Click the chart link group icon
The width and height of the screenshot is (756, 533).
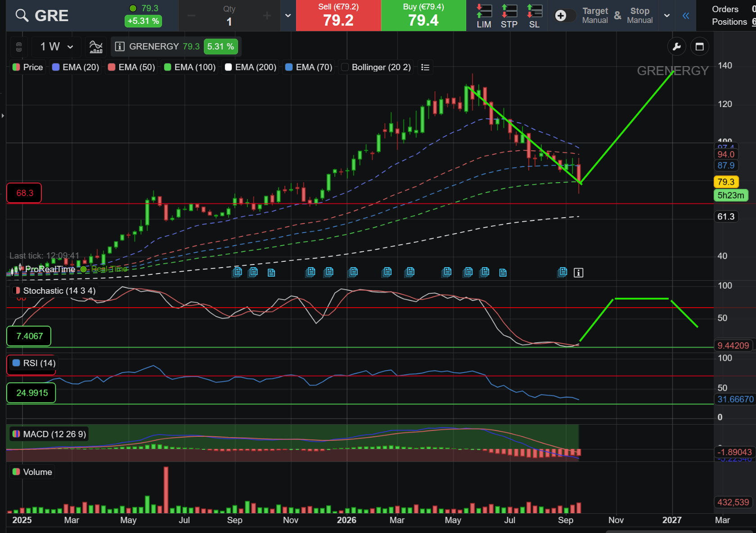tap(19, 47)
